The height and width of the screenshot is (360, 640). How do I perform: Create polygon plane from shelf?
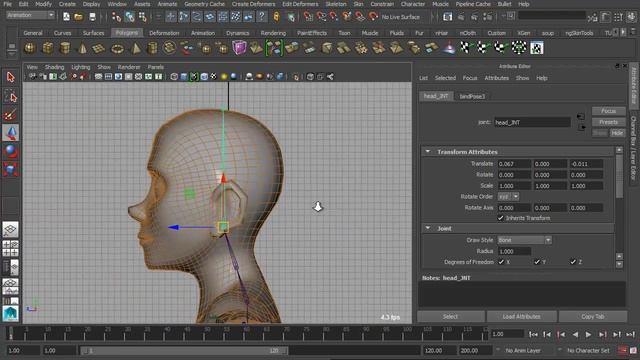(99, 48)
